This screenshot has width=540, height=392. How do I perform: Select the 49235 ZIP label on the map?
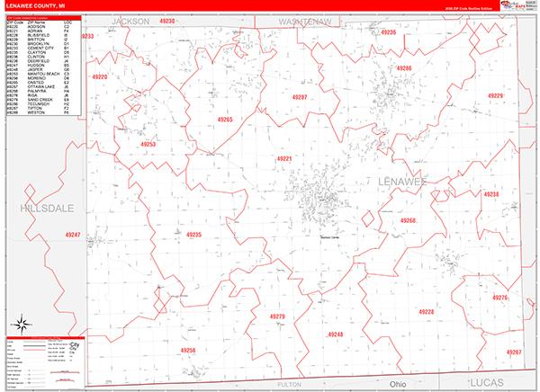point(193,235)
